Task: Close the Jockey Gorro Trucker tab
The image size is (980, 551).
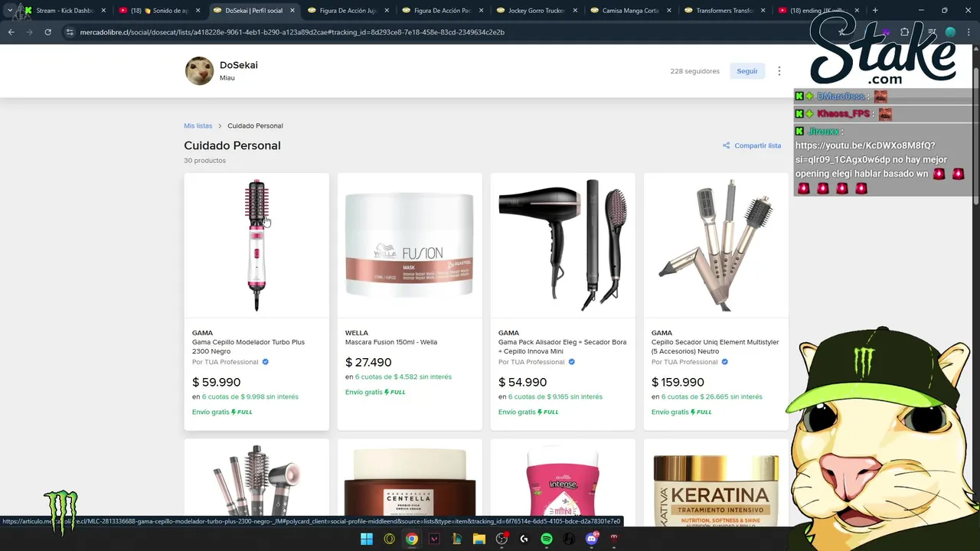Action: 574,11
